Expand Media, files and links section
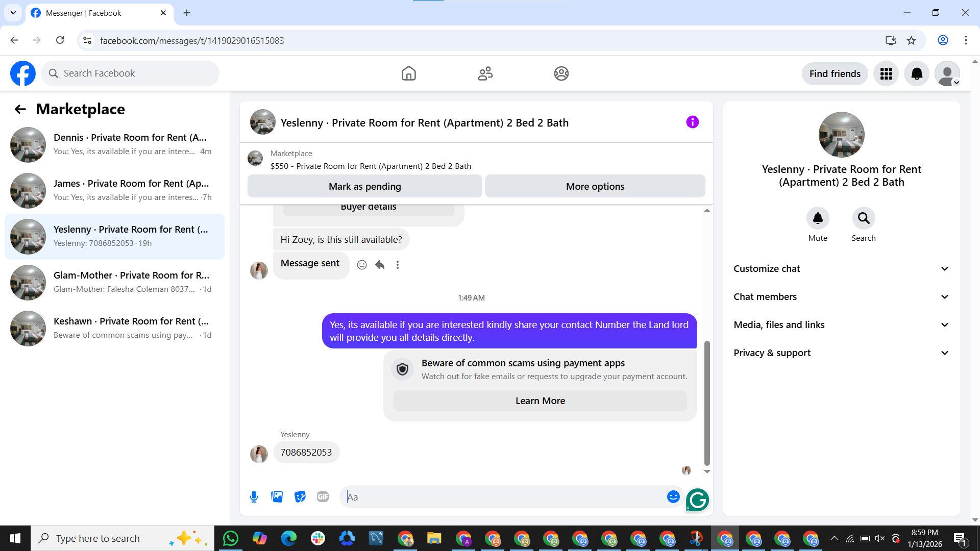This screenshot has width=980, height=551. click(x=841, y=324)
